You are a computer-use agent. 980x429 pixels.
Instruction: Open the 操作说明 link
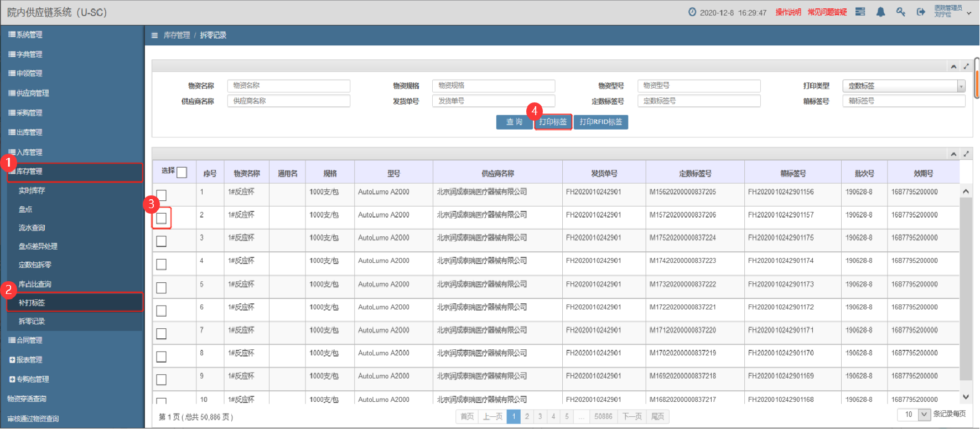click(788, 12)
